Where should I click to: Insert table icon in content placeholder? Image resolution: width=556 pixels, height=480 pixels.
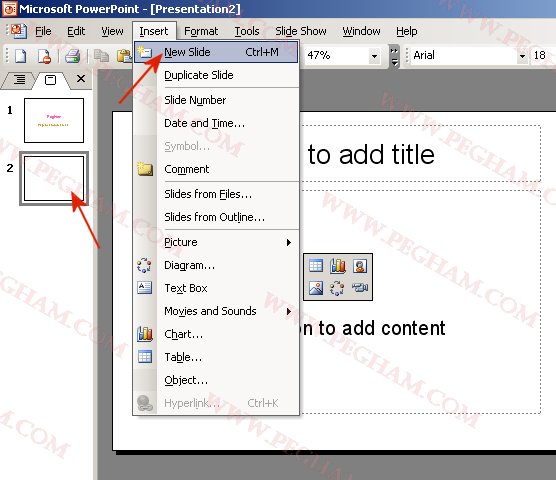click(x=316, y=266)
